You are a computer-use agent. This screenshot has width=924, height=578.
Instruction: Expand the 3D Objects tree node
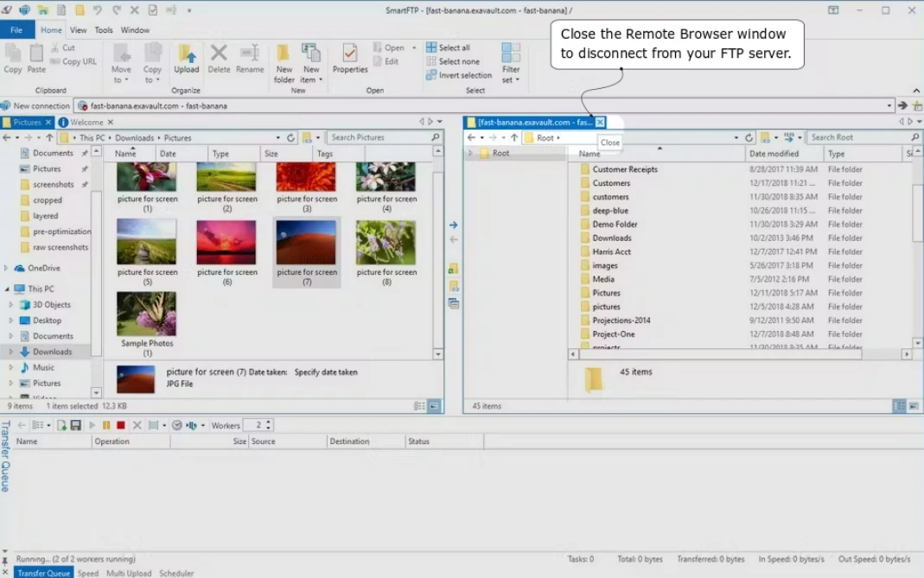10,305
